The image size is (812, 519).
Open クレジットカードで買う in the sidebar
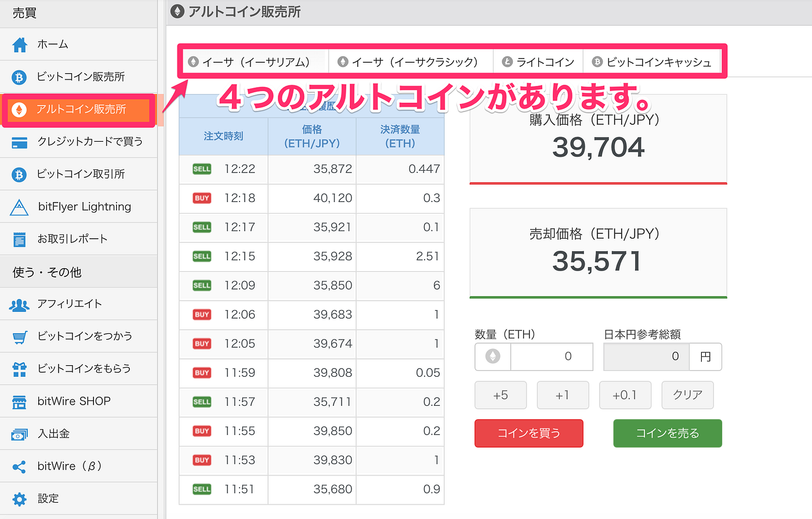78,142
